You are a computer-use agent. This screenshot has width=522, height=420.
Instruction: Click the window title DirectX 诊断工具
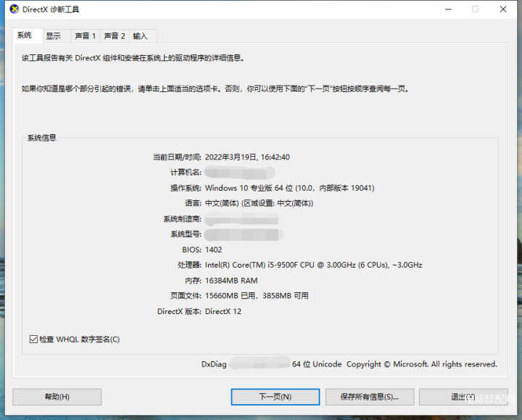point(51,9)
